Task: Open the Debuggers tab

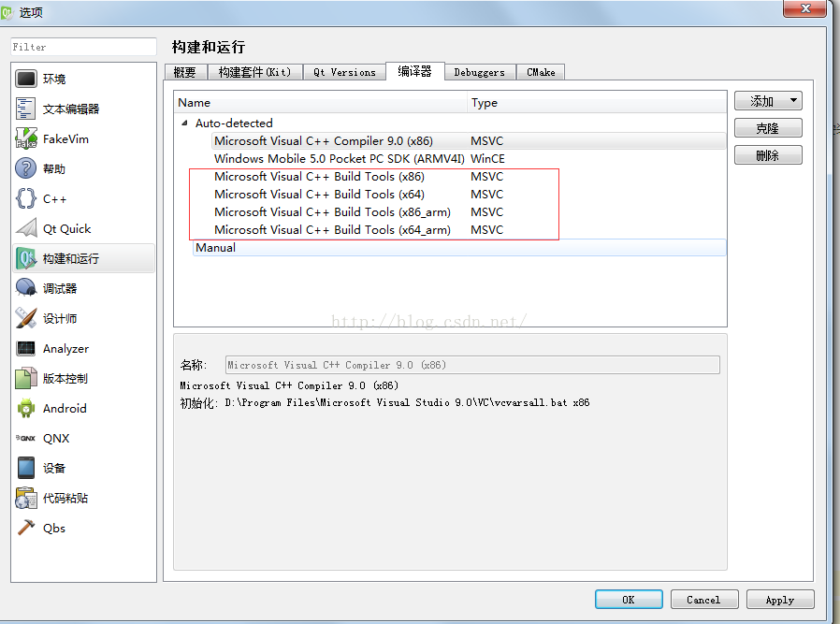Action: [480, 72]
